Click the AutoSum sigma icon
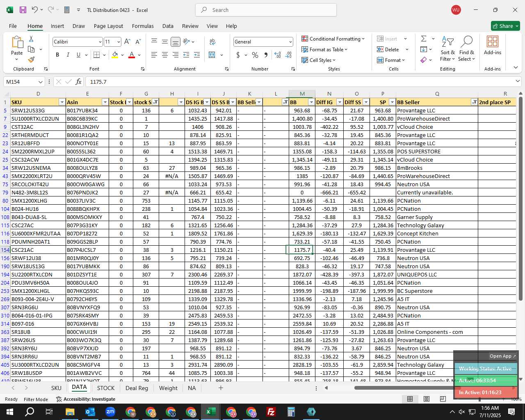 pos(424,39)
